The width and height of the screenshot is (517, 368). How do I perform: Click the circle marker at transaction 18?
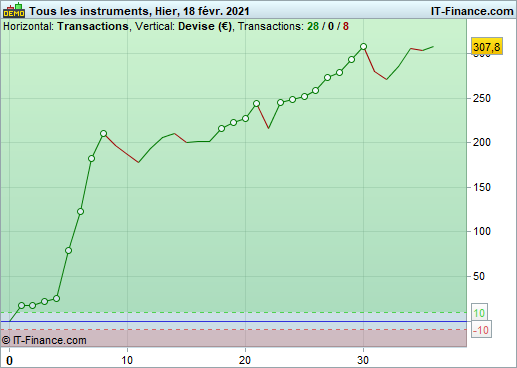point(221,128)
